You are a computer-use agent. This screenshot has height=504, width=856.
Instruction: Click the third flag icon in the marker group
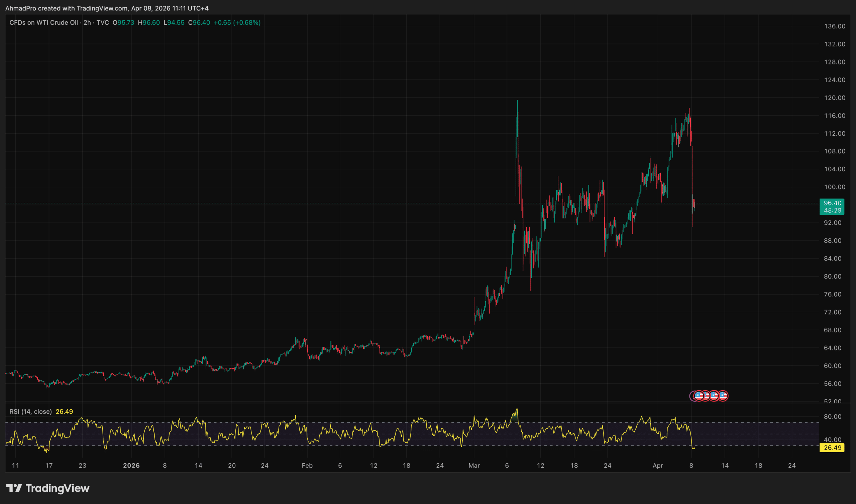pos(715,395)
